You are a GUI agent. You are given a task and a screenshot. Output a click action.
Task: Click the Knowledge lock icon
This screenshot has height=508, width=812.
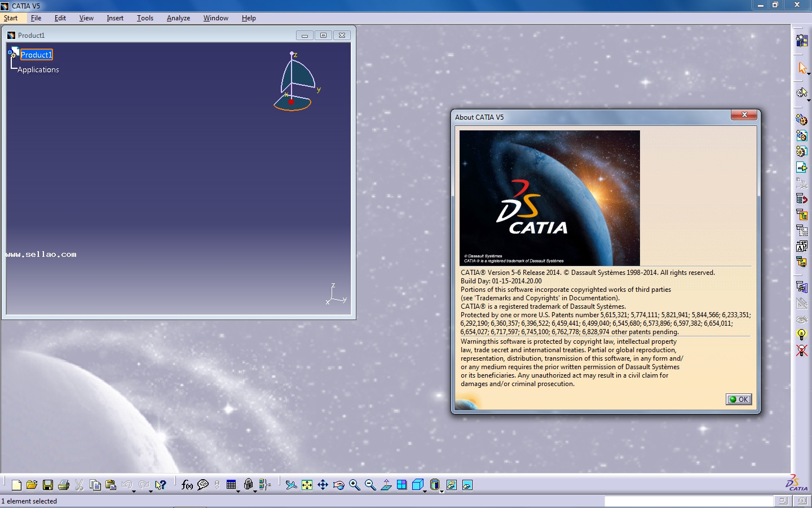[x=248, y=484]
